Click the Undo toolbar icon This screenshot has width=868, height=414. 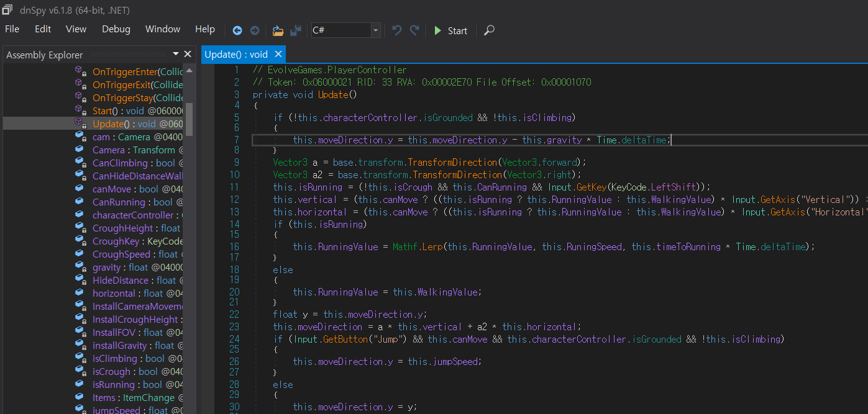[x=397, y=30]
